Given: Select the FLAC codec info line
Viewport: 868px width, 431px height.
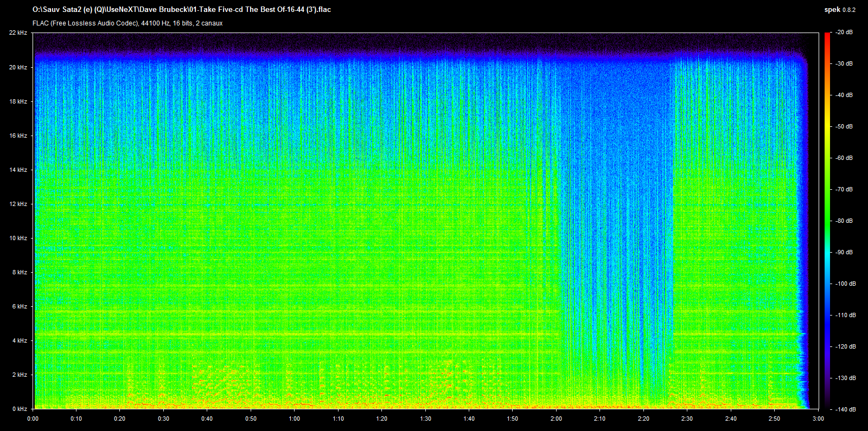Looking at the screenshot, I should (127, 23).
